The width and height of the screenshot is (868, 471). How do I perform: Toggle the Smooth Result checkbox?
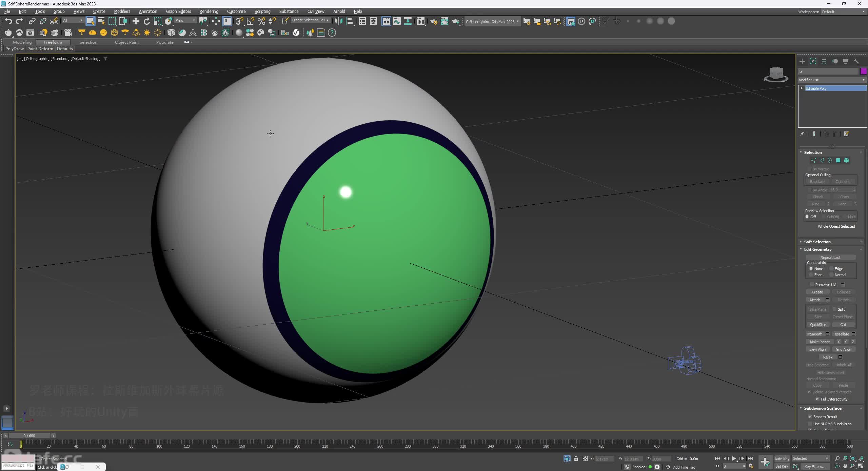[810, 417]
